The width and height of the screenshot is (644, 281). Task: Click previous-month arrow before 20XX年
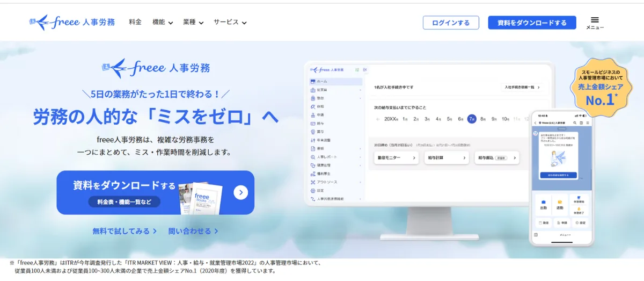tap(378, 119)
